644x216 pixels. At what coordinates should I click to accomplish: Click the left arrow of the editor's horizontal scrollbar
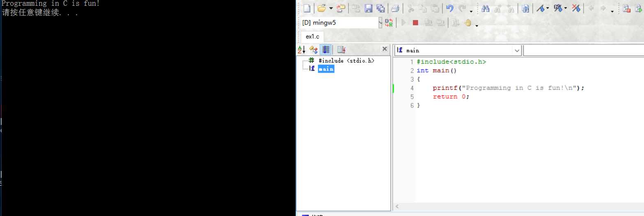[x=397, y=207]
